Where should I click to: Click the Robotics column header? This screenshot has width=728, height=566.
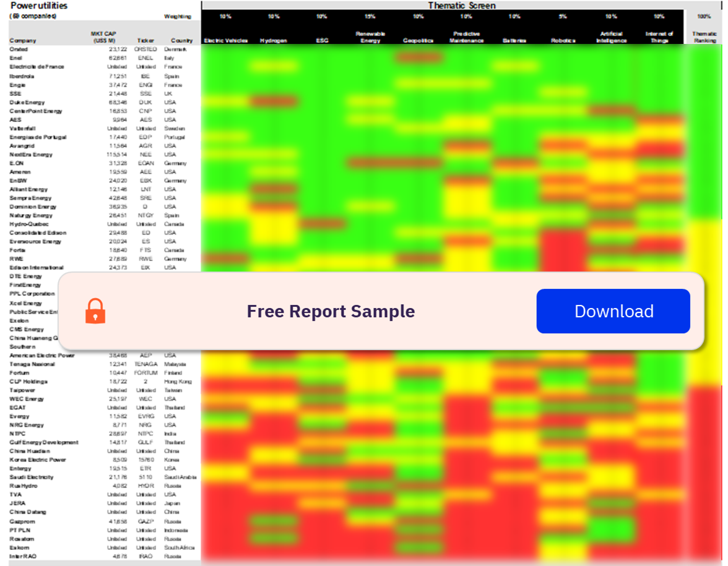point(563,40)
